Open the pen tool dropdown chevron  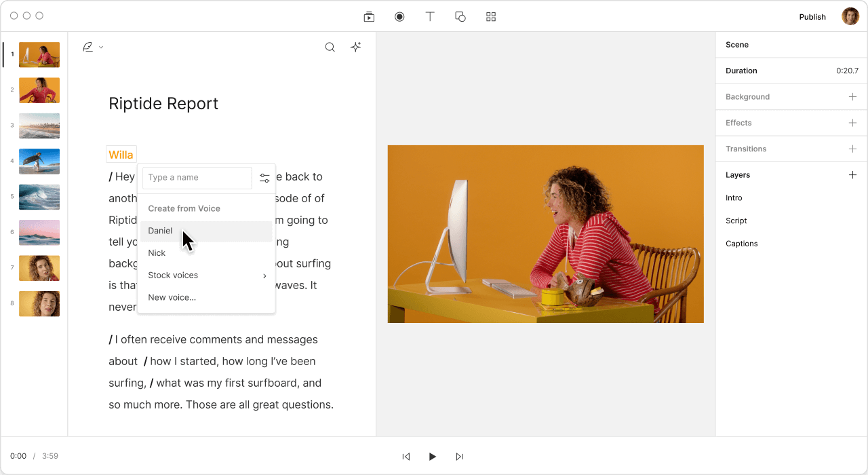pyautogui.click(x=100, y=47)
